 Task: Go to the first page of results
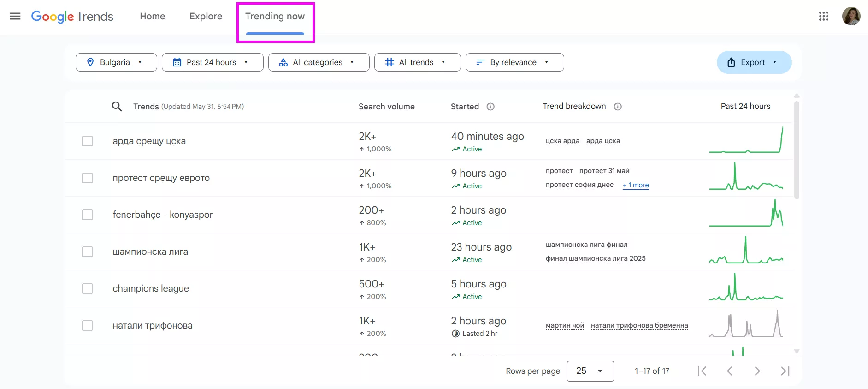click(x=702, y=371)
